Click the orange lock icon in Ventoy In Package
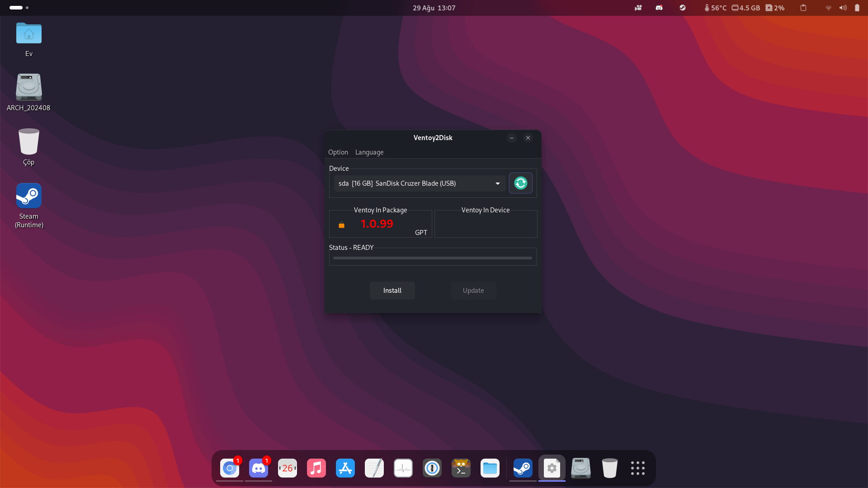Viewport: 868px width, 488px height. tap(341, 225)
